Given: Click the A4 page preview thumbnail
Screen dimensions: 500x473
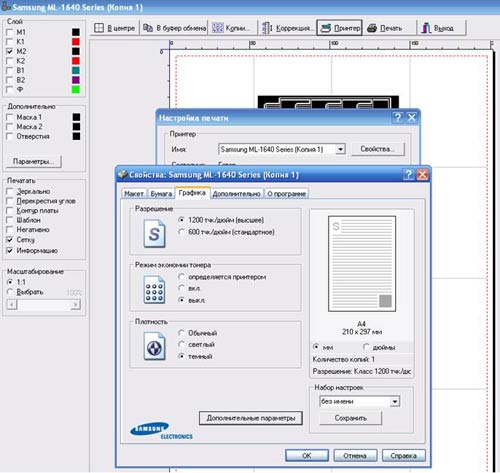Looking at the screenshot, I should click(362, 264).
